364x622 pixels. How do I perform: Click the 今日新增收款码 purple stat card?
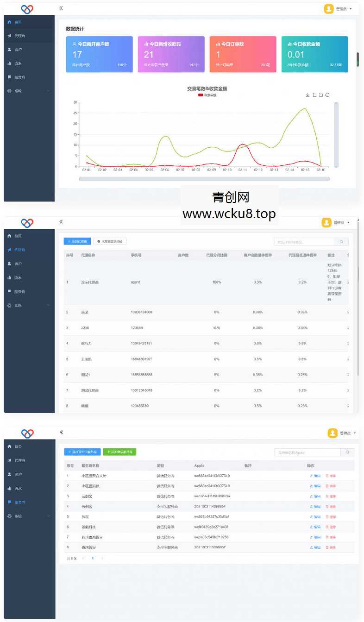coord(171,54)
